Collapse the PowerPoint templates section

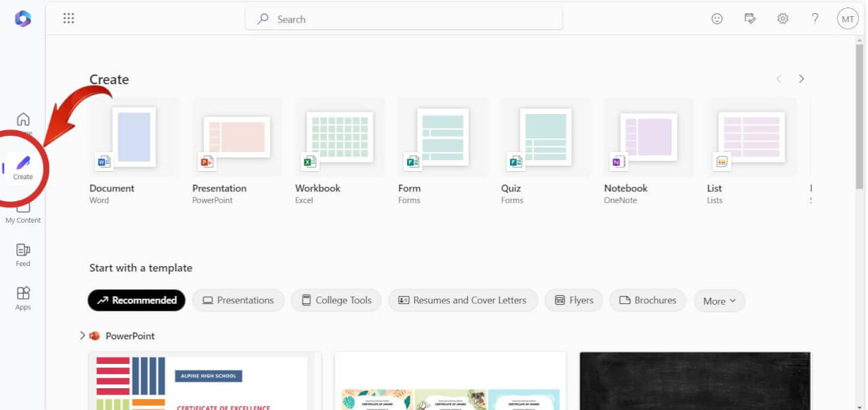click(83, 335)
